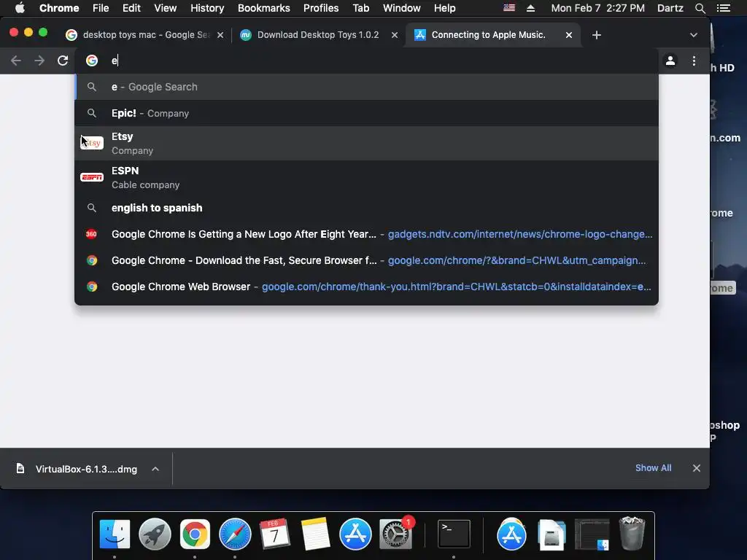Open Launchpad from the Dock
The image size is (747, 560).
pyautogui.click(x=155, y=534)
